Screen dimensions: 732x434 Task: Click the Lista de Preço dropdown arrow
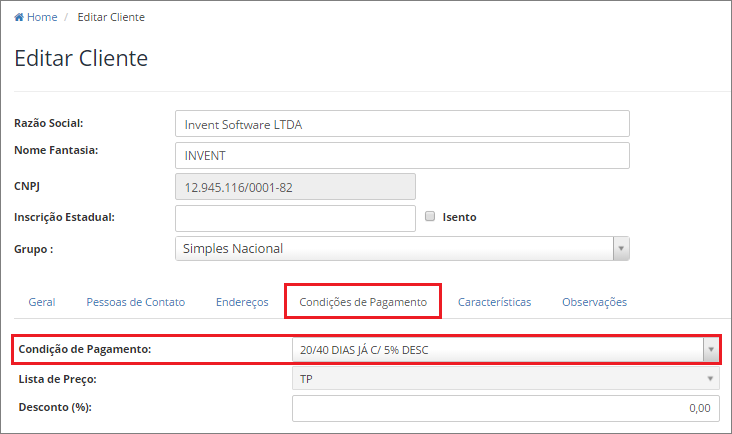click(x=710, y=378)
